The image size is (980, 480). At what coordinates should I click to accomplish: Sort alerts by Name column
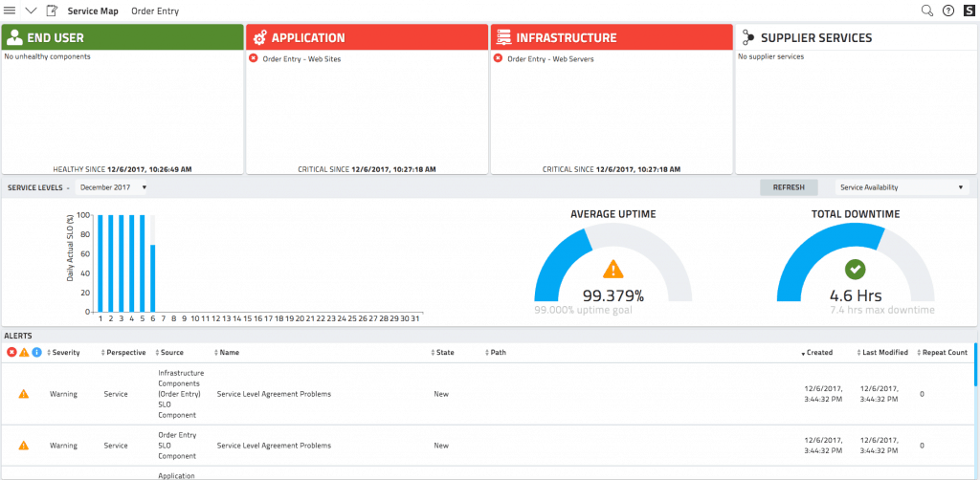click(x=227, y=353)
